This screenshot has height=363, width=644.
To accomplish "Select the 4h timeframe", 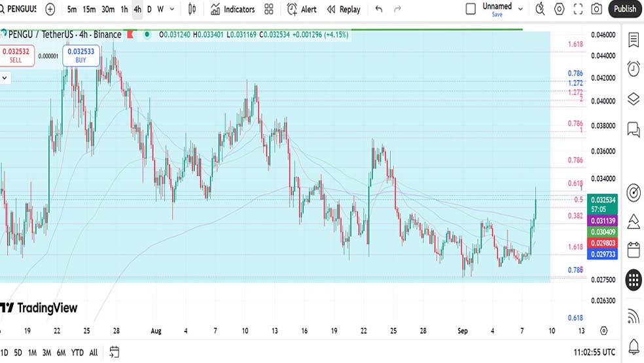I will (137, 9).
